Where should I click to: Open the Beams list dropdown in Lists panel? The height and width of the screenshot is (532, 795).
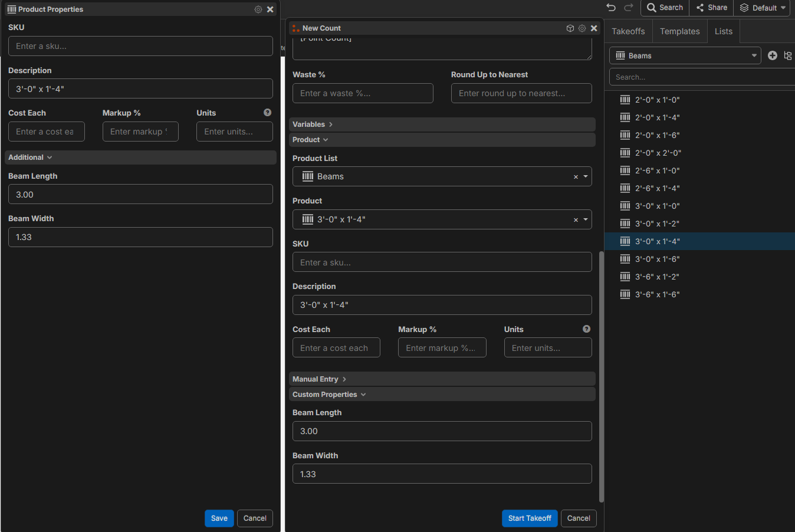point(685,55)
